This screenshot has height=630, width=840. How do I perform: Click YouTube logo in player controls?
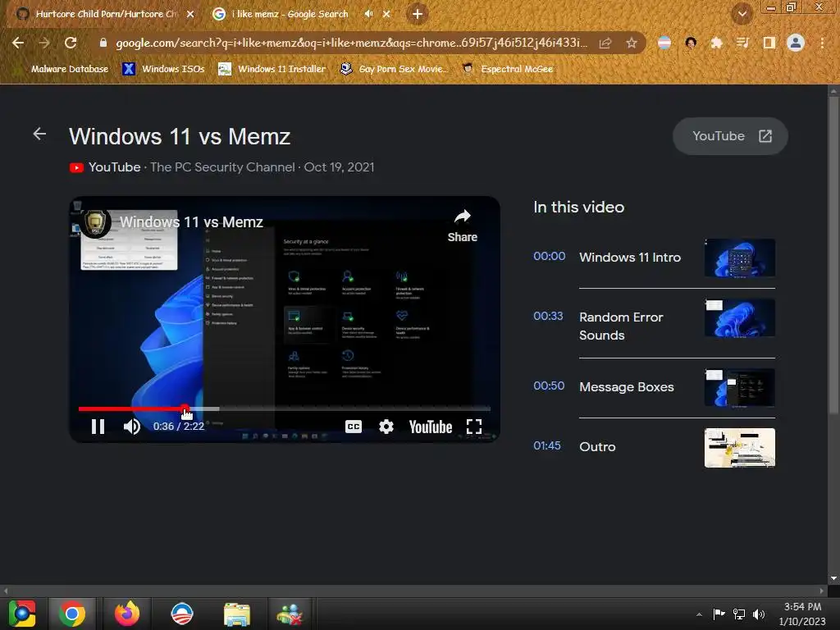430,427
